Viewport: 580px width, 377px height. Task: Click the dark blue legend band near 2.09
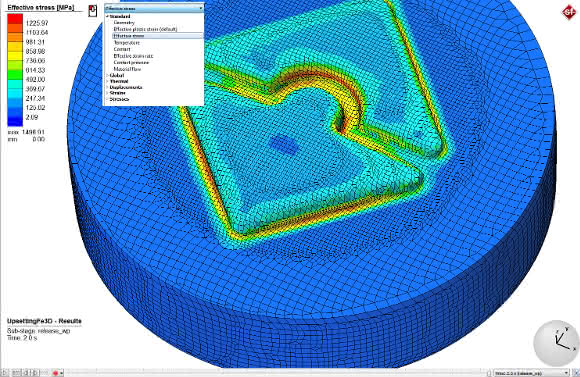tap(15, 121)
